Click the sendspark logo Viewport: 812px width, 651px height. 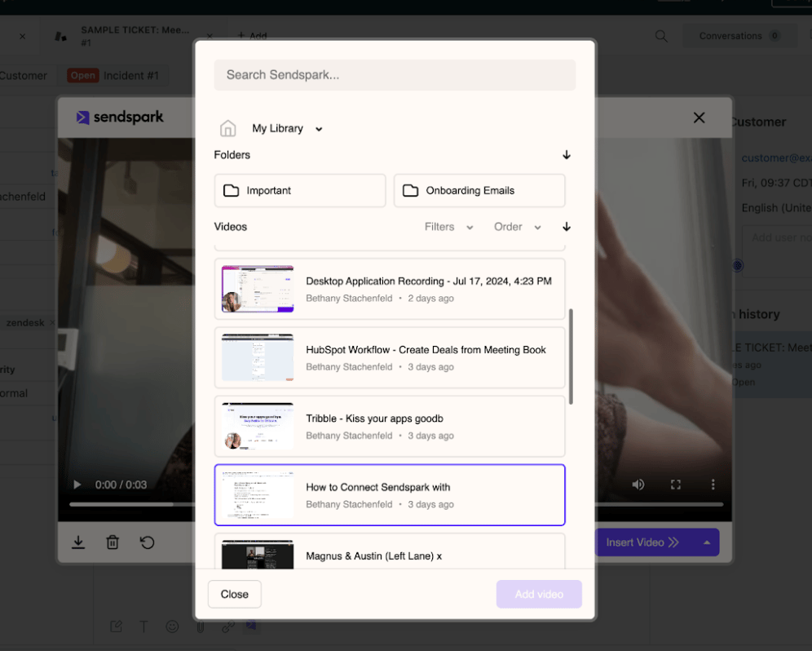click(x=120, y=117)
